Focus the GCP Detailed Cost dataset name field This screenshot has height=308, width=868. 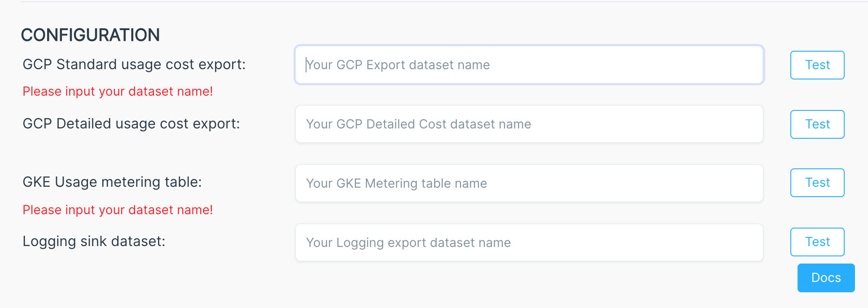click(x=529, y=124)
